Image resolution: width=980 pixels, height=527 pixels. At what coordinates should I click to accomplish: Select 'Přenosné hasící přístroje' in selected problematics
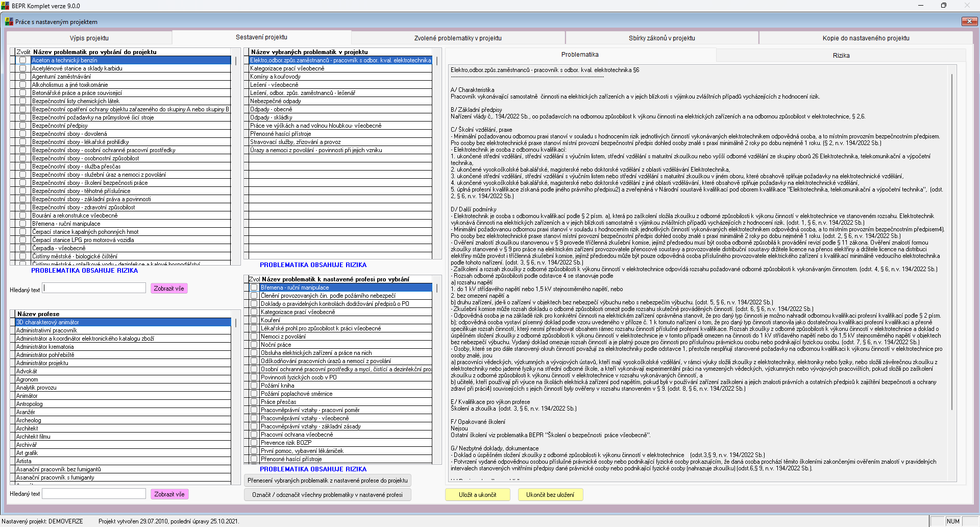pyautogui.click(x=340, y=134)
